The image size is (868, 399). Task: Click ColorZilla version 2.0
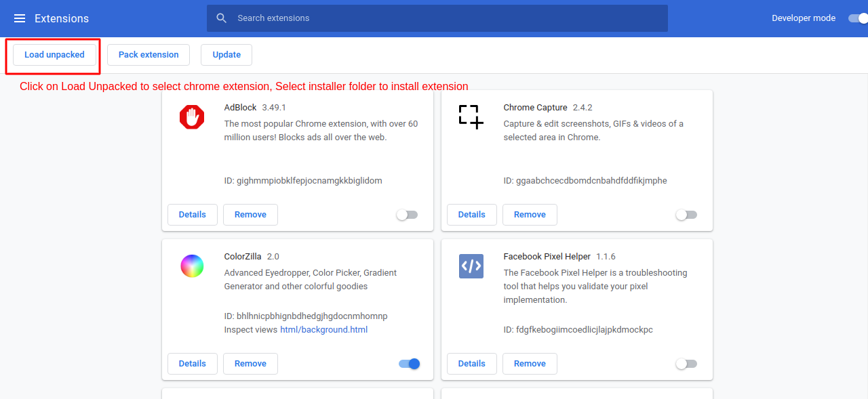point(273,257)
